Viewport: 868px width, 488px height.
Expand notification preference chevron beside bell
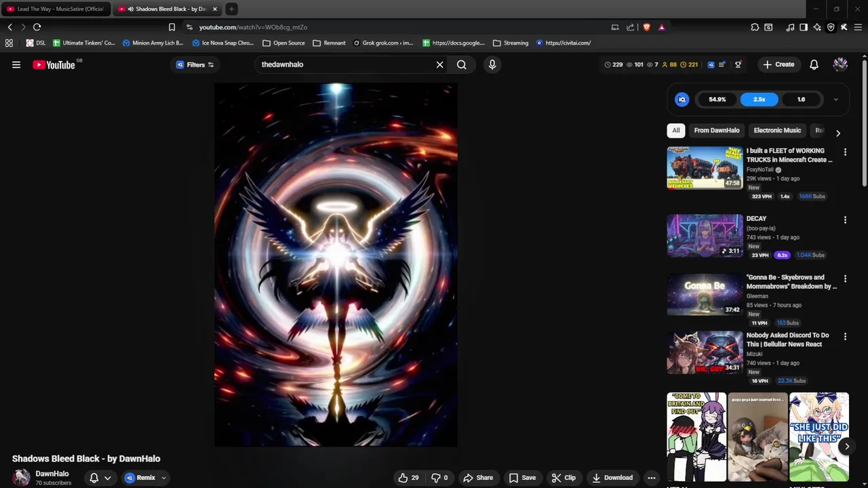coord(107,478)
